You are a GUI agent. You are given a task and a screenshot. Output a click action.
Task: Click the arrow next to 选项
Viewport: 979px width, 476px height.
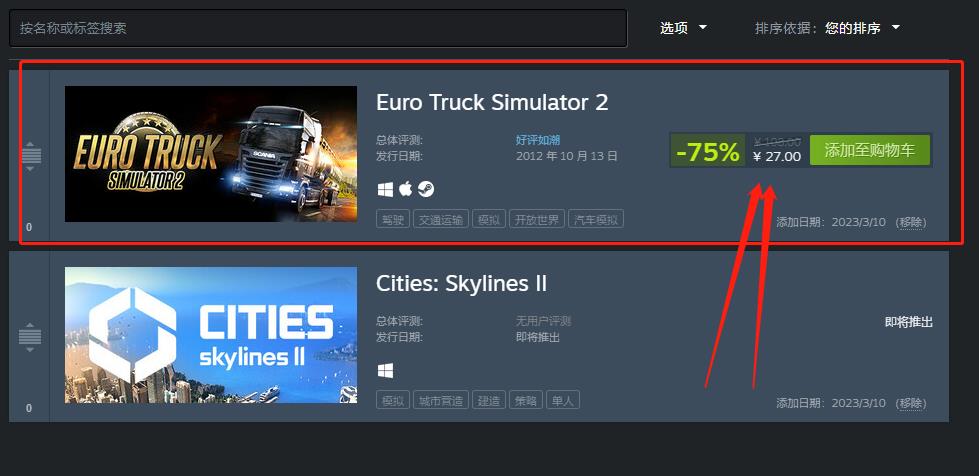pos(702,27)
